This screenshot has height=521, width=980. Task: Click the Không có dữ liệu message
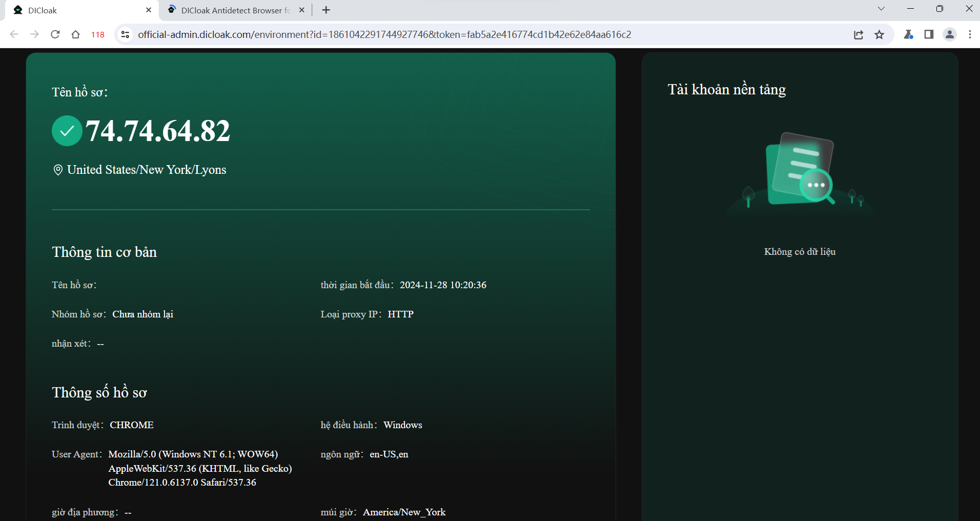pyautogui.click(x=800, y=252)
